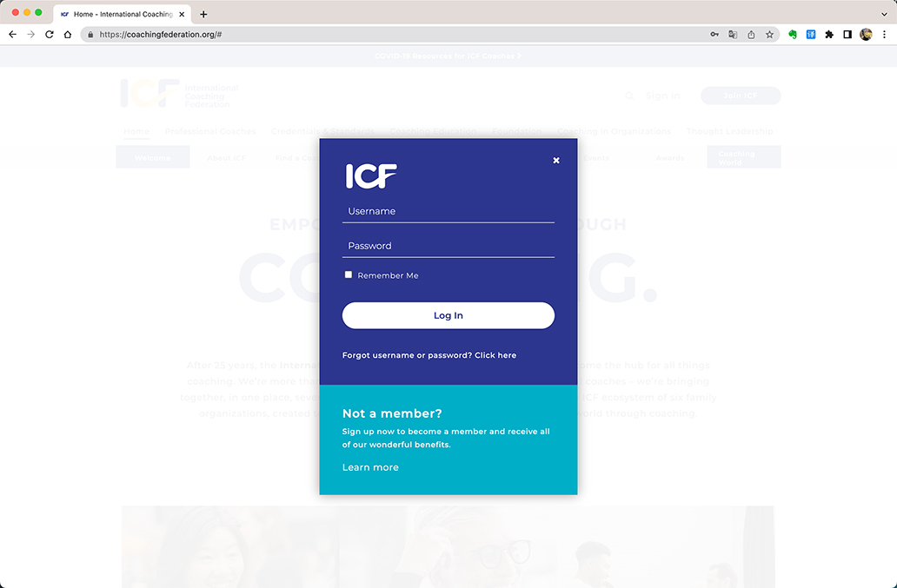
Task: Follow the Learn more link
Action: (x=370, y=467)
